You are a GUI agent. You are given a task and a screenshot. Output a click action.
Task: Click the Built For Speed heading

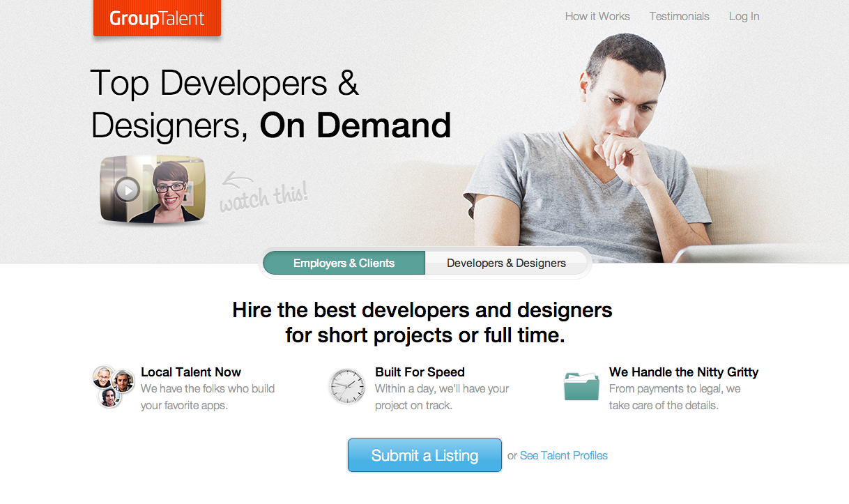click(x=420, y=372)
